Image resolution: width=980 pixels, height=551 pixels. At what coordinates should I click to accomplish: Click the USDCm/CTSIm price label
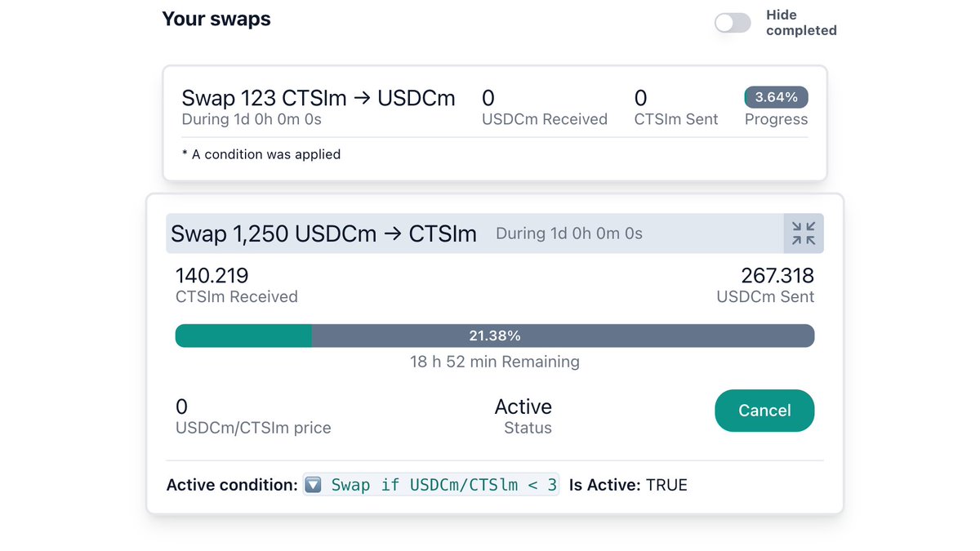(x=253, y=428)
